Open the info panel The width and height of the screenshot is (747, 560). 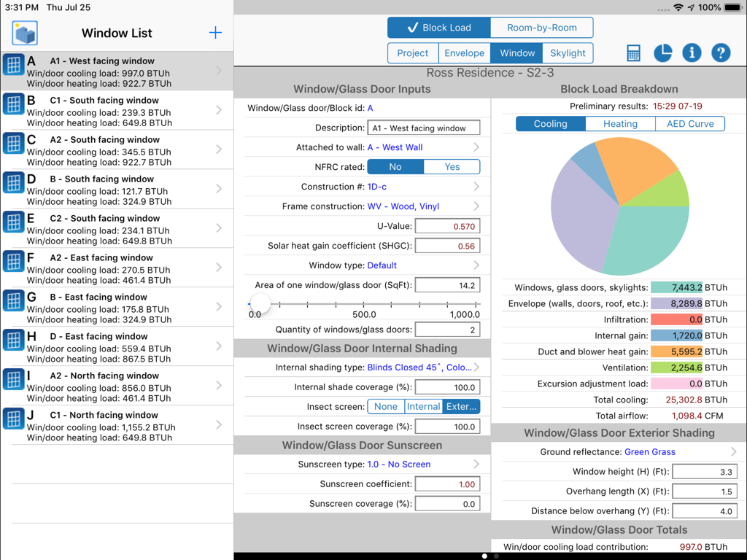point(691,52)
